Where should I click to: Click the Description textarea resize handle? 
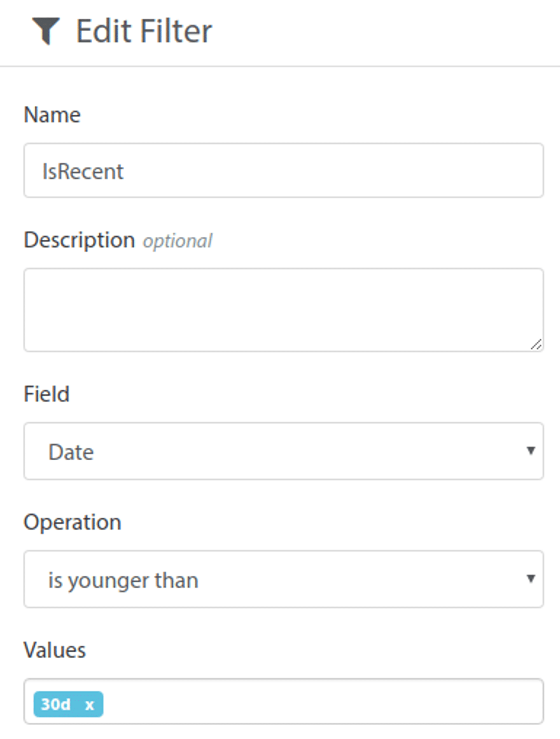click(536, 344)
